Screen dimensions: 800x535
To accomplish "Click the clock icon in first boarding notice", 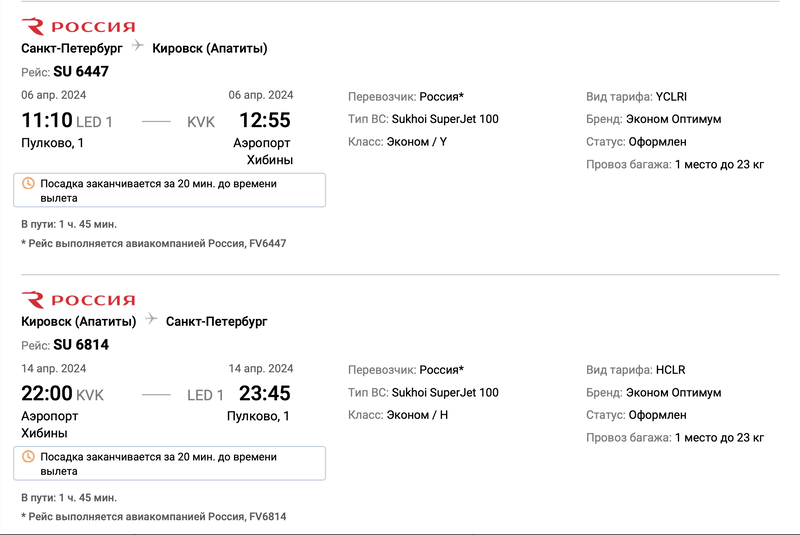I will [29, 183].
